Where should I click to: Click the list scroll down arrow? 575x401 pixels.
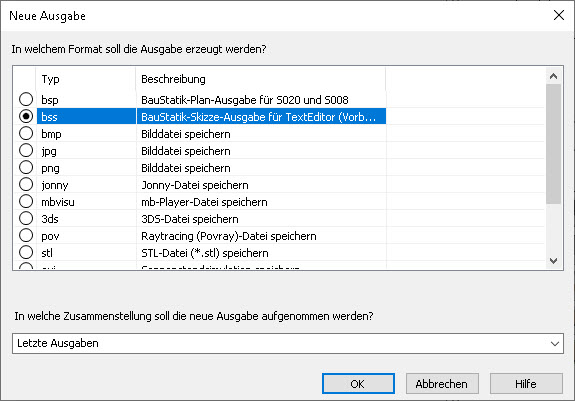tap(553, 261)
